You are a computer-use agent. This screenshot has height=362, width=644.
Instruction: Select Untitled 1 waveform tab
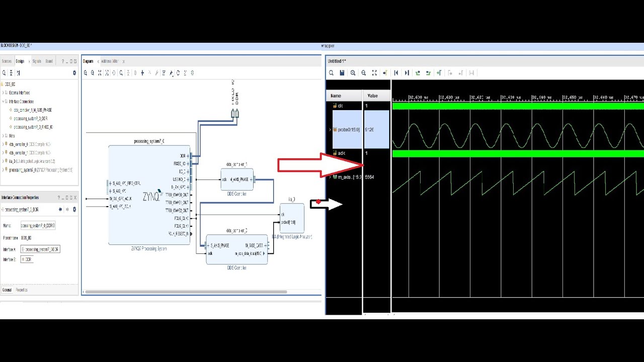click(x=337, y=61)
